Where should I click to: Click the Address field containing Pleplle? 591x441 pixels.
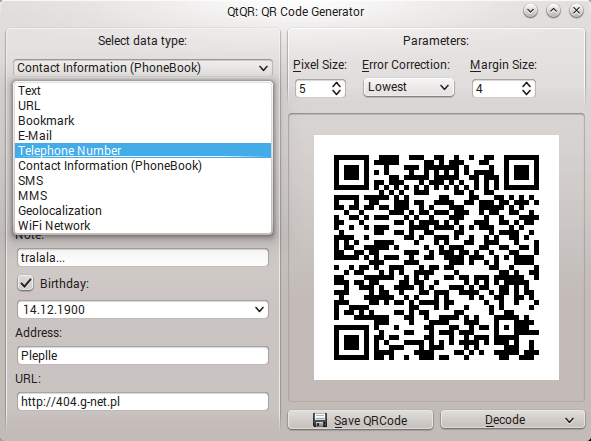[142, 355]
